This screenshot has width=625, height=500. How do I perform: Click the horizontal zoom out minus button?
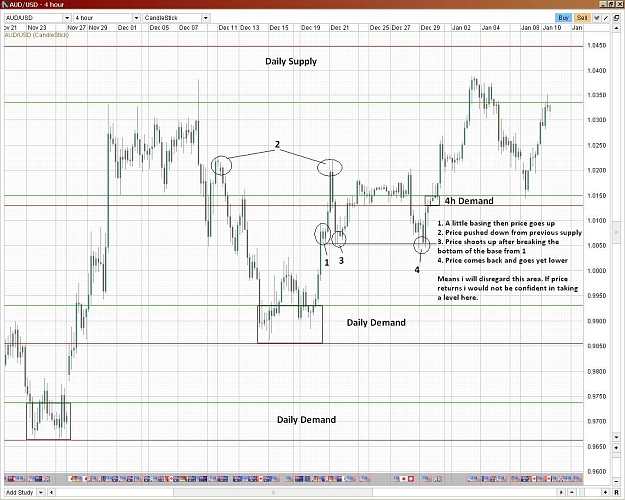pyautogui.click(x=572, y=492)
